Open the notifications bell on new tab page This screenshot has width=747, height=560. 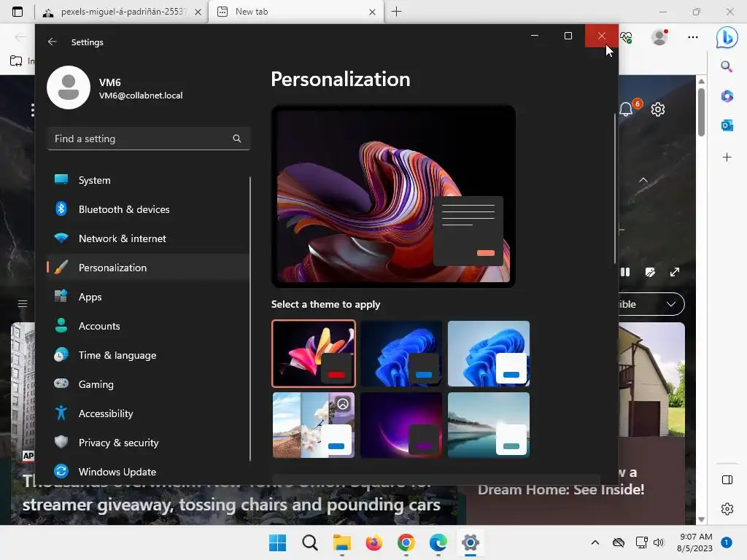coord(627,109)
